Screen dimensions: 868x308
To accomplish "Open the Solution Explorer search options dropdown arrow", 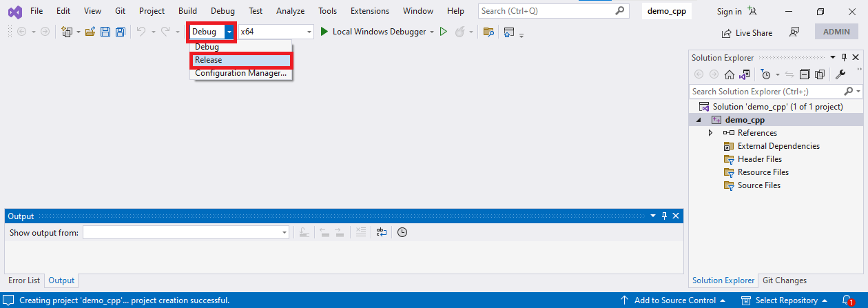I will 858,91.
